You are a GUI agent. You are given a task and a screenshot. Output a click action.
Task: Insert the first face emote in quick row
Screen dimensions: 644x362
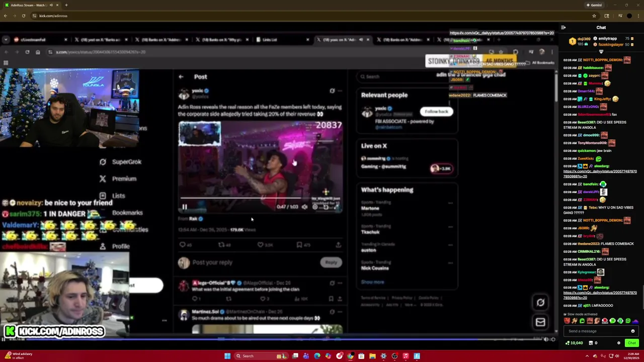[x=567, y=321]
